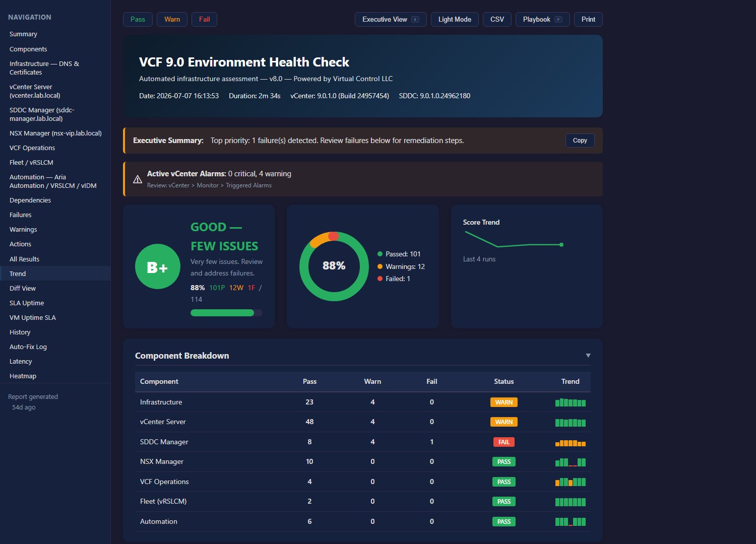
Task: Sort by the Pass column header
Action: point(309,382)
